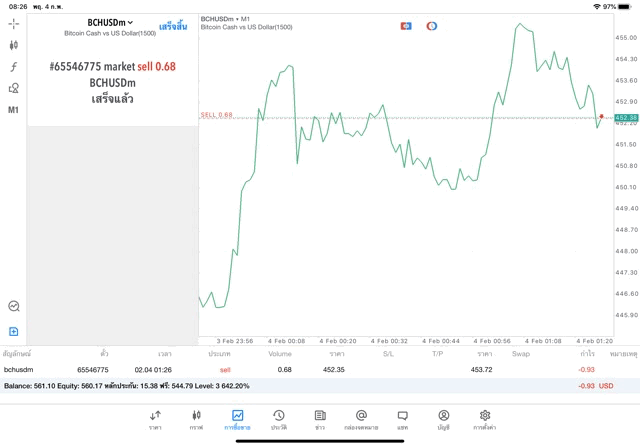This screenshot has height=447, width=640.
Task: Open the บัญชี account tab
Action: coord(444,420)
